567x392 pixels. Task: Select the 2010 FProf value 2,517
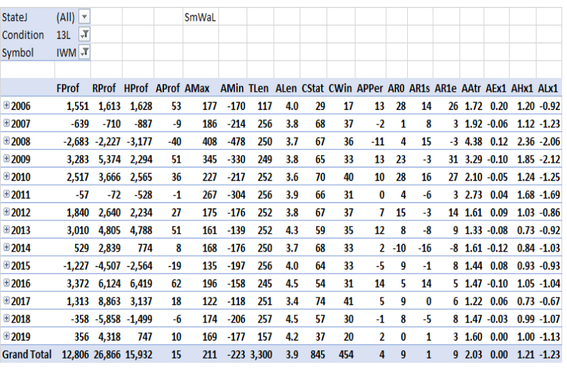pyautogui.click(x=78, y=177)
